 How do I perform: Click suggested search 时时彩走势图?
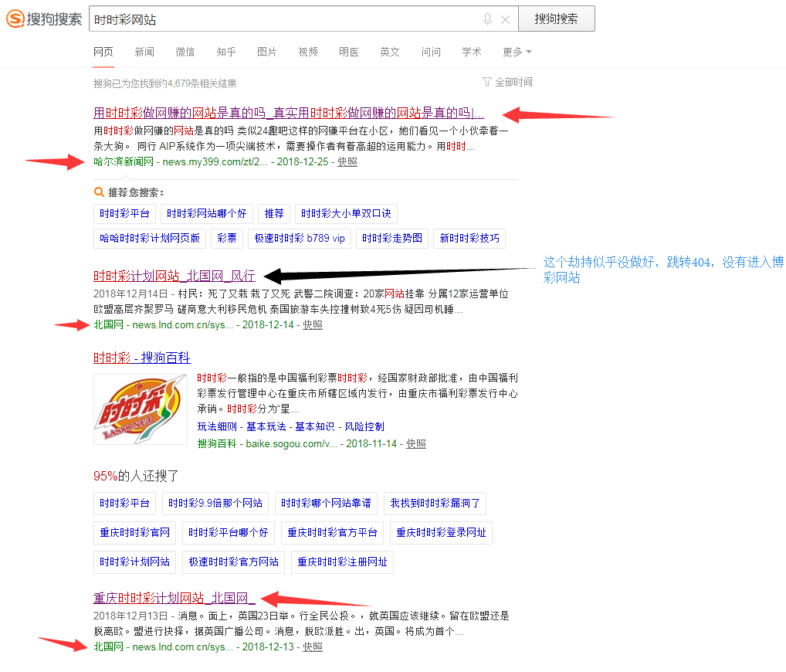point(392,238)
